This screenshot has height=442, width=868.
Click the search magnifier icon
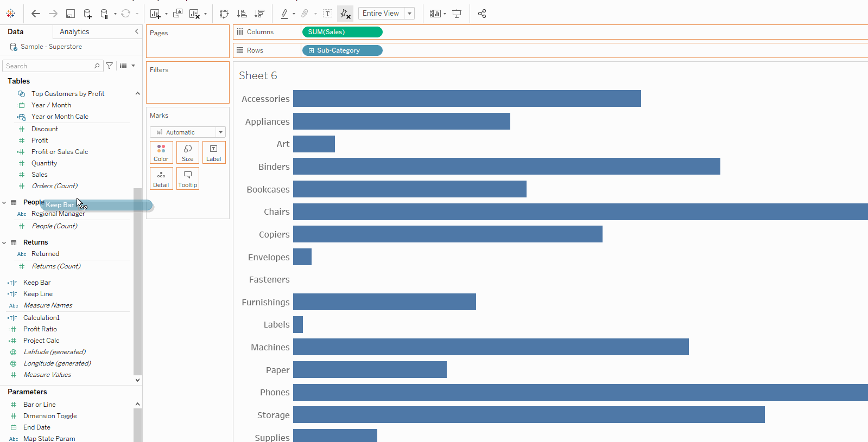point(97,66)
